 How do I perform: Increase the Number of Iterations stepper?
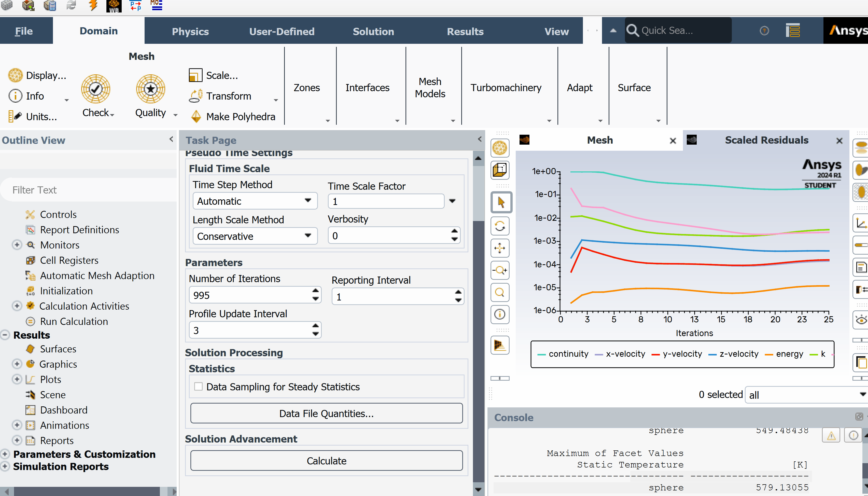(x=315, y=291)
